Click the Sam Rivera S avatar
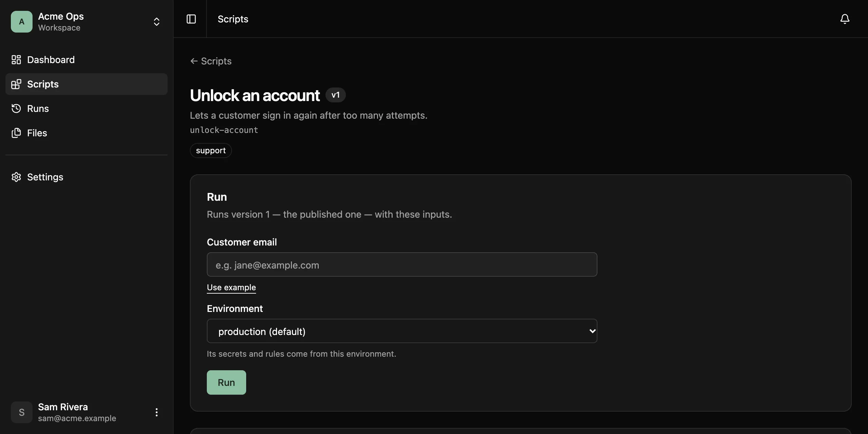868x434 pixels. (x=22, y=412)
